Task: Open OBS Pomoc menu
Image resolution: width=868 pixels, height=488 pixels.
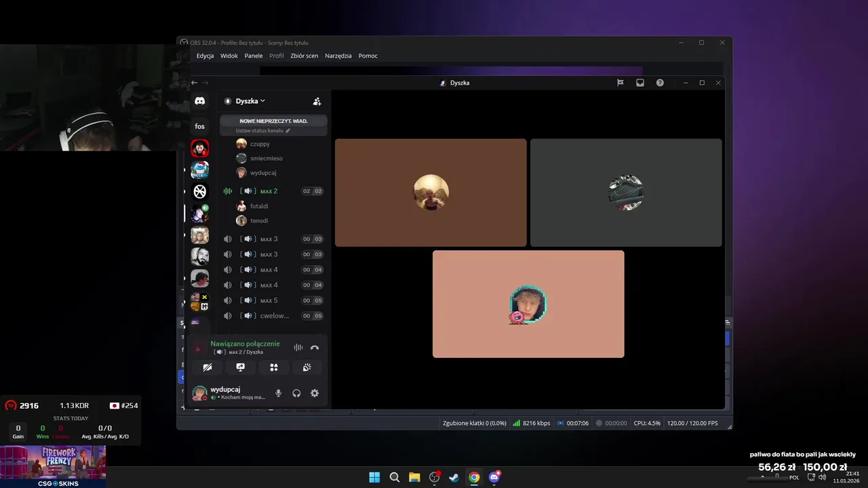Action: (x=368, y=56)
